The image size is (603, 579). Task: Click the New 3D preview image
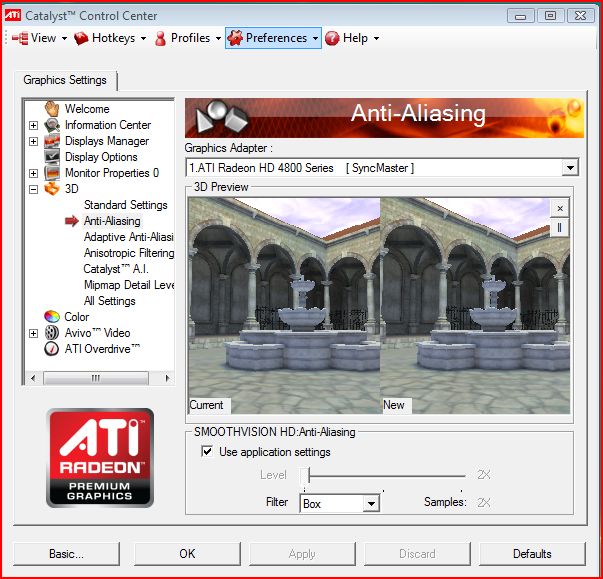coord(475,306)
